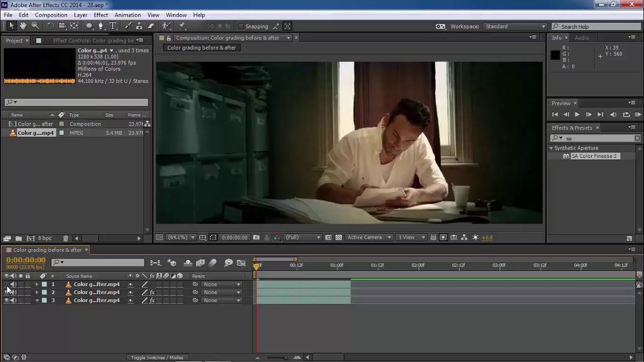Collapse the Synthetic Aperture effects category
Screen dimensions: 644x362
tap(551, 148)
